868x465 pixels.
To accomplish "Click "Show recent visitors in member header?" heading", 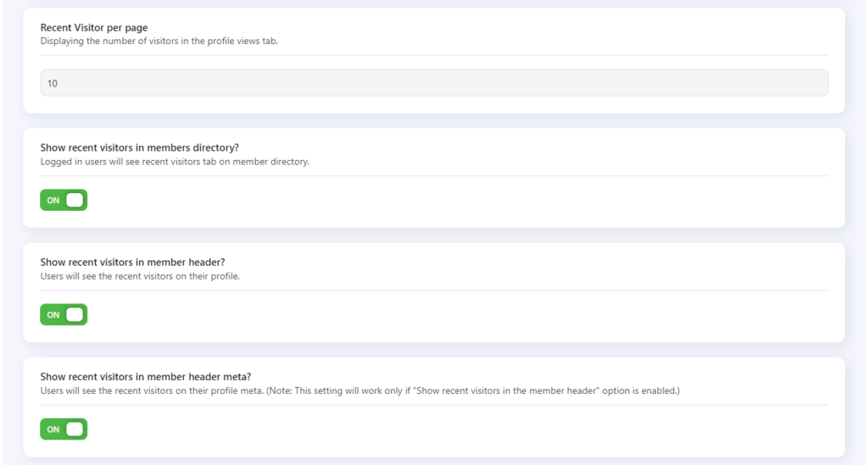I will pos(133,262).
